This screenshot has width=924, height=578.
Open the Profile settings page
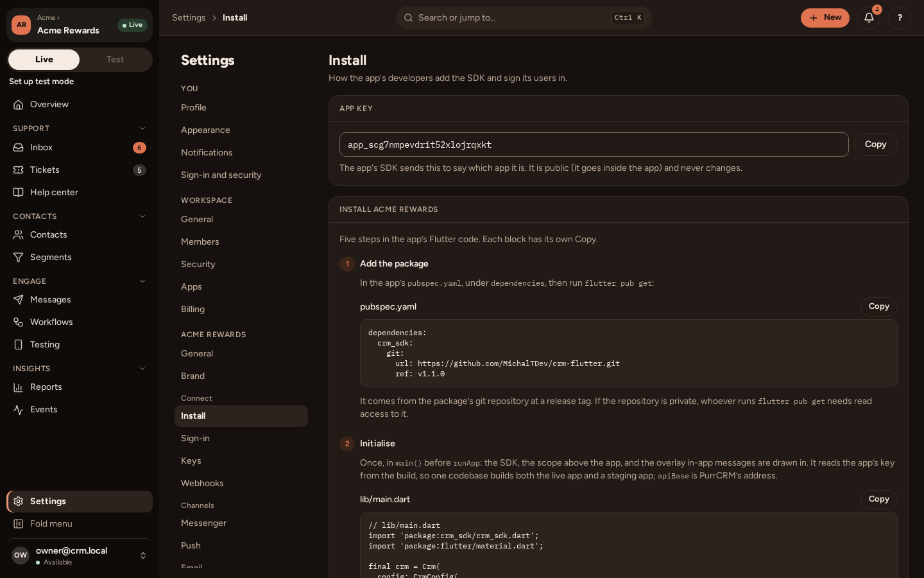pyautogui.click(x=241, y=108)
